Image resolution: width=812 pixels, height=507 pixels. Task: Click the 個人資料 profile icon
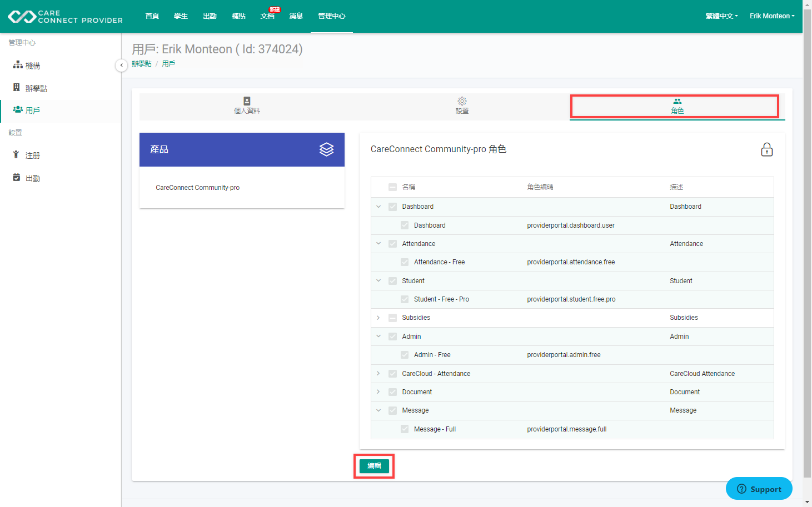[247, 101]
